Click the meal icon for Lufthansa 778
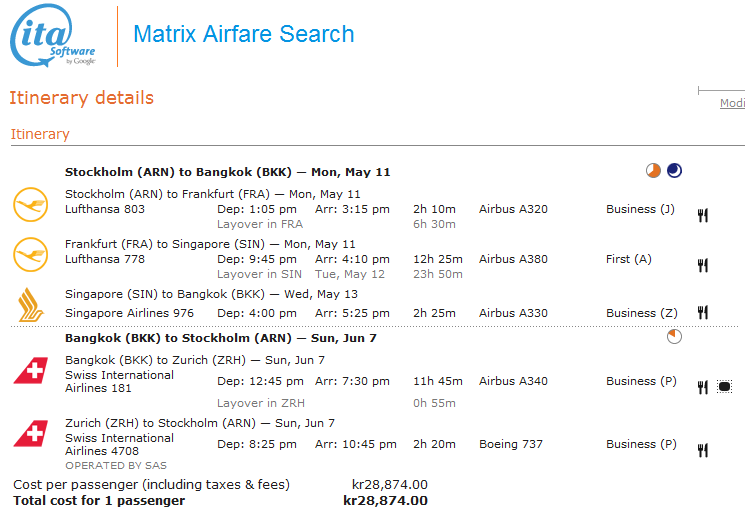The image size is (745, 515). 703,265
